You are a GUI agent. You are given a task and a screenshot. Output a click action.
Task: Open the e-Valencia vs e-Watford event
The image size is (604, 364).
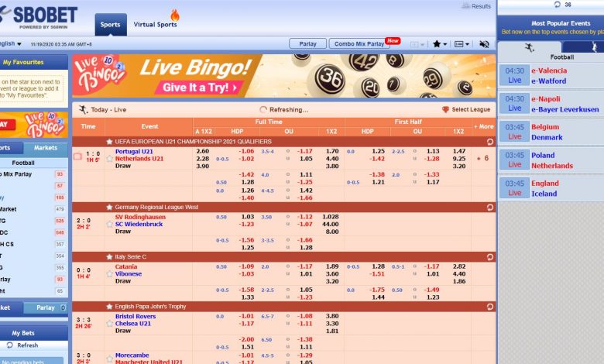tap(551, 75)
